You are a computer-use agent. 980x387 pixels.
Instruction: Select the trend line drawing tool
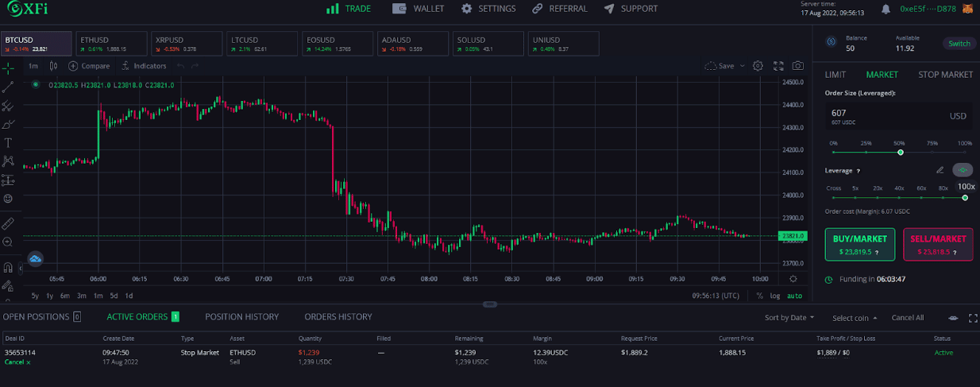pos(8,87)
